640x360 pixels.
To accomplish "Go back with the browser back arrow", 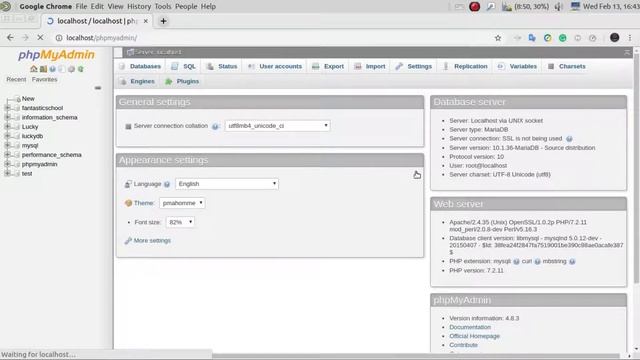I will [x=10, y=38].
